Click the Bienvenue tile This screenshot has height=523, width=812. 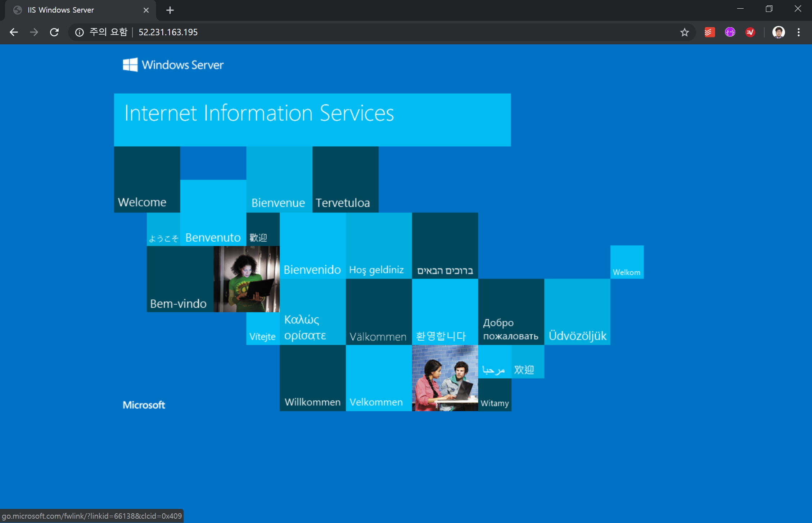pyautogui.click(x=279, y=179)
